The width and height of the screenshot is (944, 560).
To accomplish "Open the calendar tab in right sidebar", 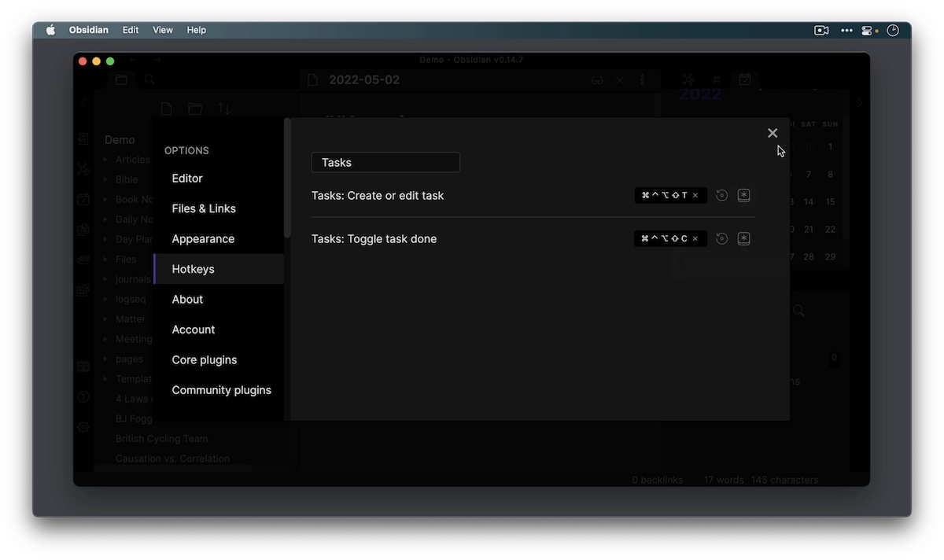I will tap(745, 79).
